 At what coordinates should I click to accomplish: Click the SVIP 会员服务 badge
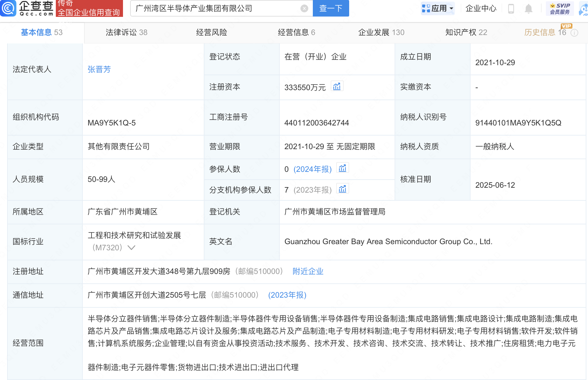tap(560, 8)
